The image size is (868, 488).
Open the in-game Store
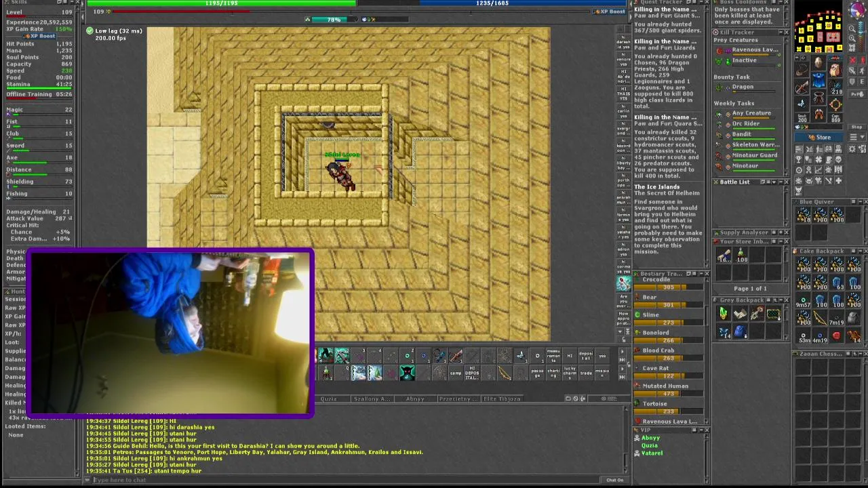pos(818,137)
